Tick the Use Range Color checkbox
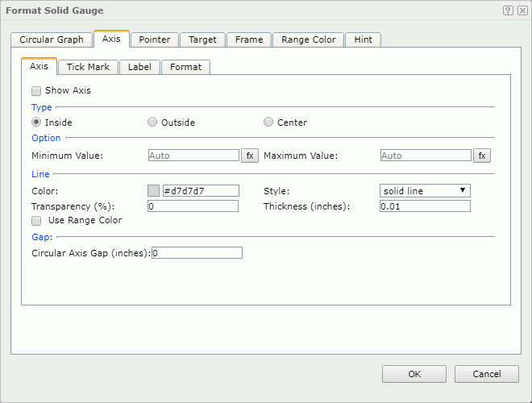Image resolution: width=532 pixels, height=403 pixels. point(36,220)
